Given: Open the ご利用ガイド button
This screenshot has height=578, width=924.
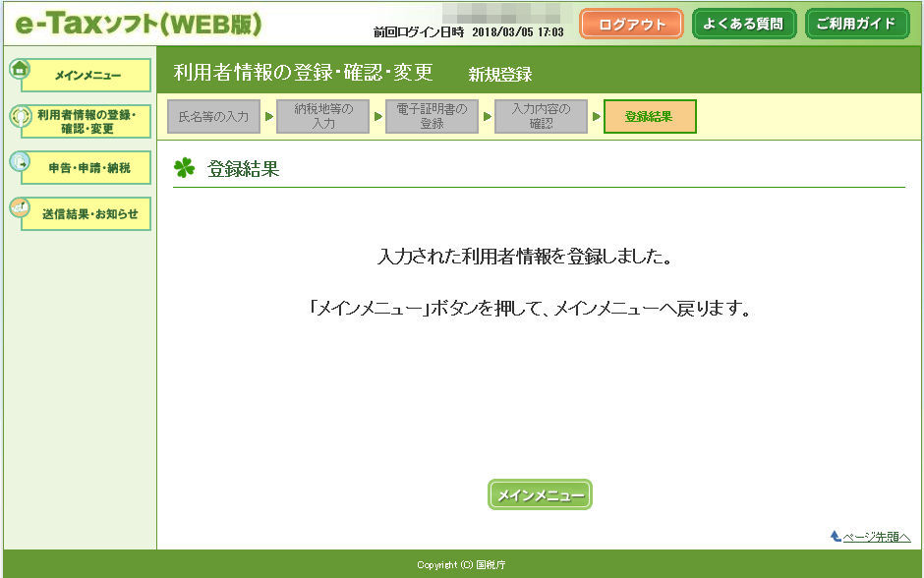Looking at the screenshot, I should coord(857,24).
